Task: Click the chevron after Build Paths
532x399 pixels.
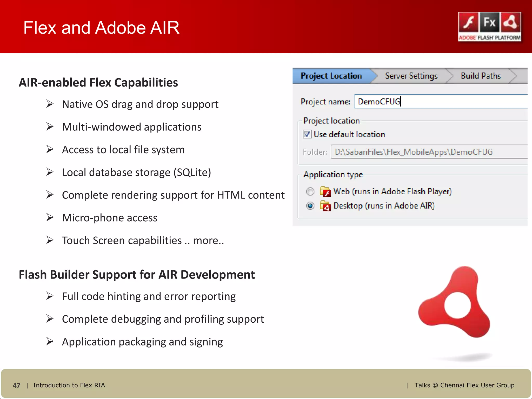Action: pos(513,76)
